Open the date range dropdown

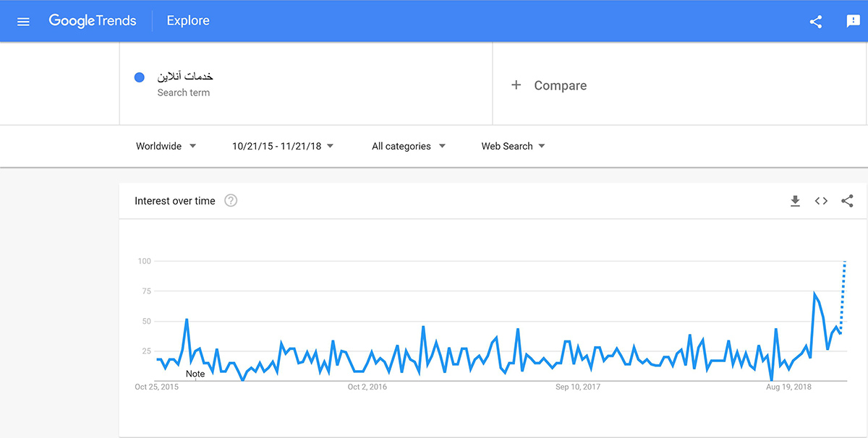click(x=283, y=146)
